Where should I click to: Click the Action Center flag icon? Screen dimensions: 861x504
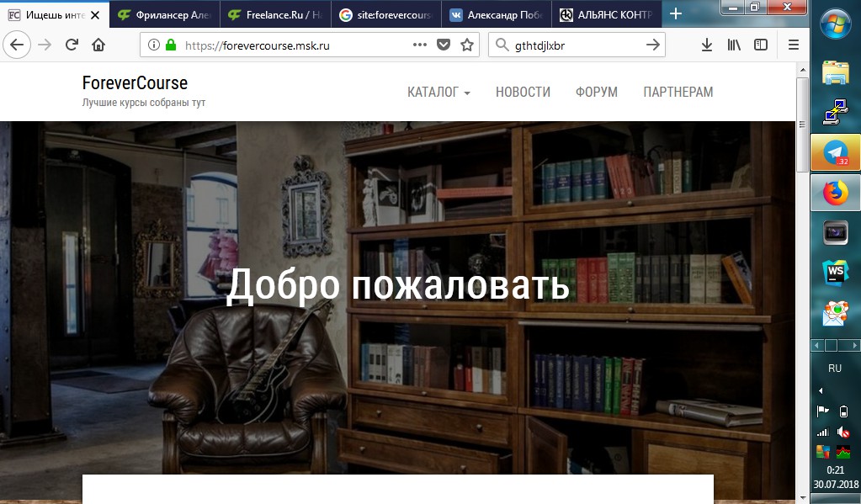coord(822,411)
